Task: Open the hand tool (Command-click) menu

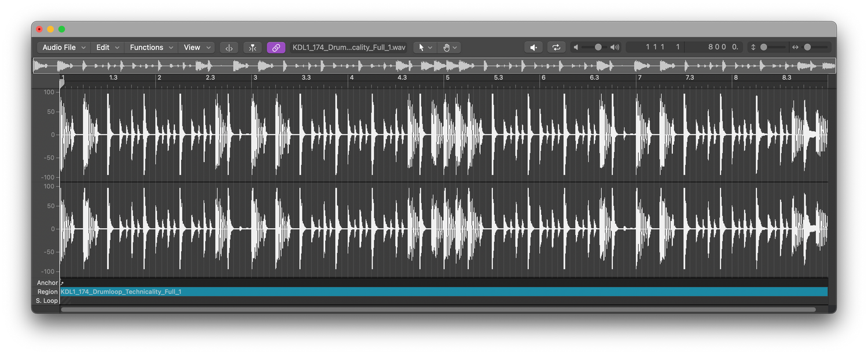Action: [x=450, y=47]
